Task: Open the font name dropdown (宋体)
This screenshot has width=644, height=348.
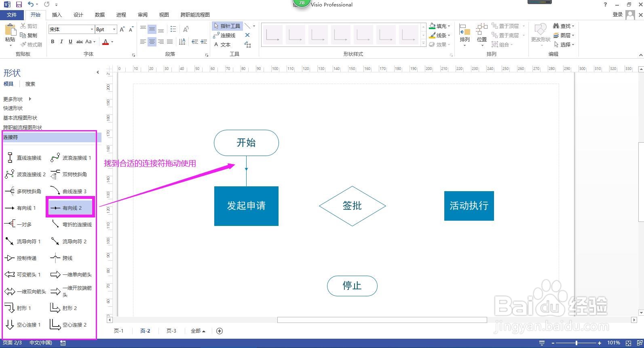Action: click(x=92, y=29)
